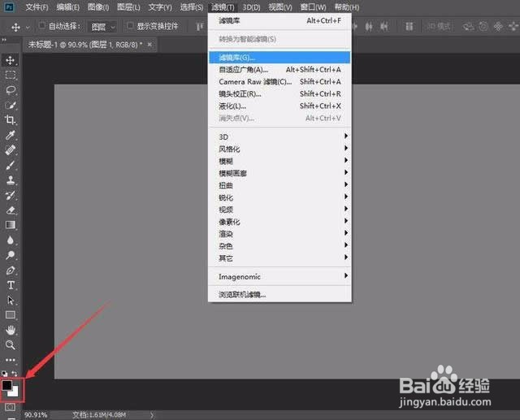
Task: Open the 选择(S) menu
Action: [192, 7]
